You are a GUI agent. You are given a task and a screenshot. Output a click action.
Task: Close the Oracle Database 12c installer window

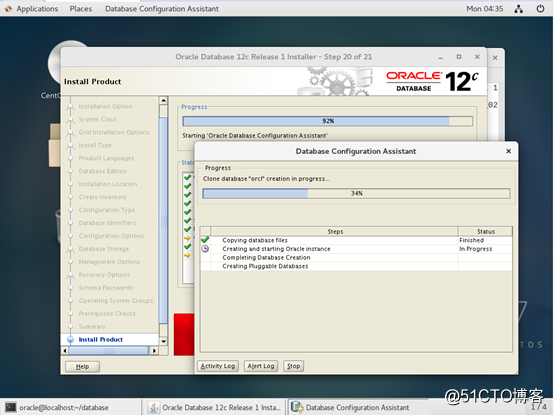(x=477, y=57)
